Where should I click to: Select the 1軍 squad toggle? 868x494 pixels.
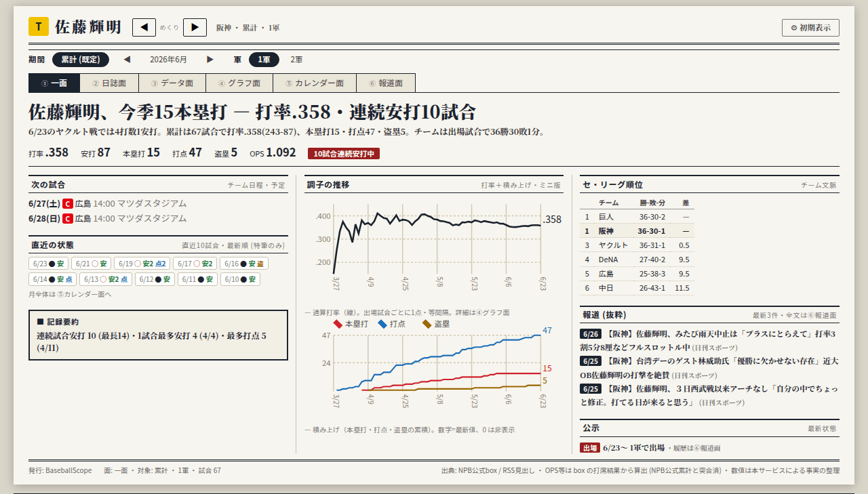264,60
